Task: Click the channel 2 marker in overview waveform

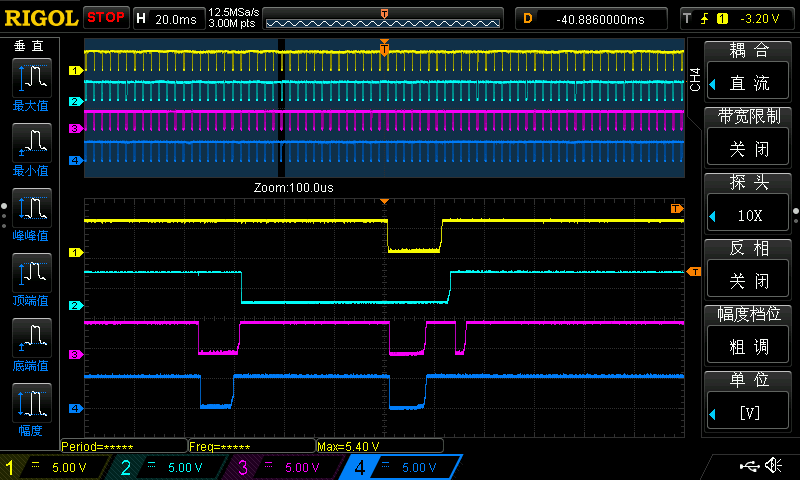Action: (76, 102)
